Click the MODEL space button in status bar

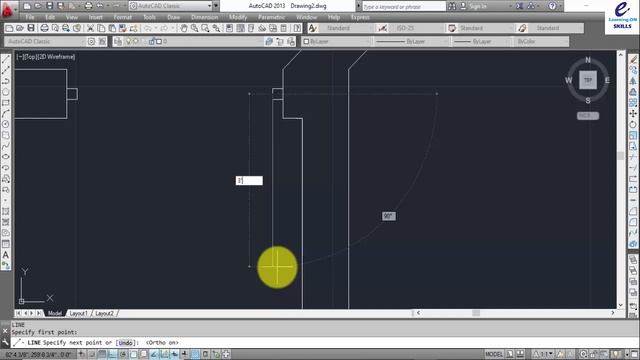494,354
